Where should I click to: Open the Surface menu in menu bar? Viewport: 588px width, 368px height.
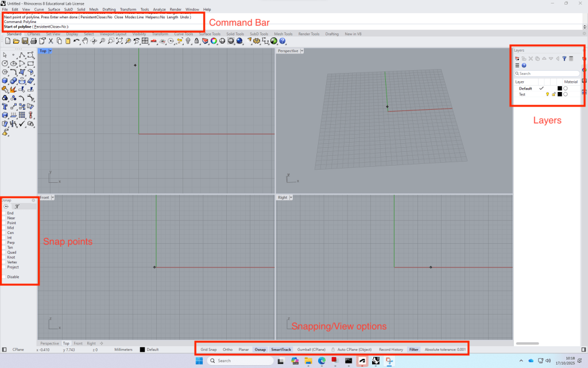point(53,10)
